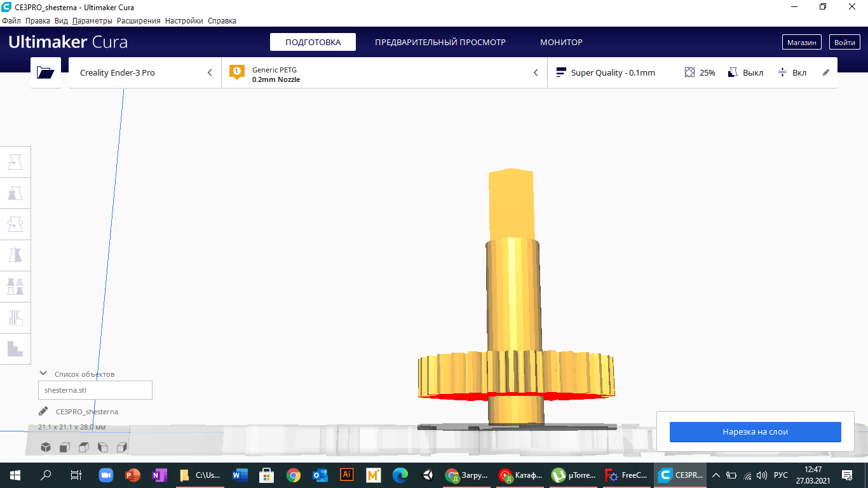Select the Rotate tool in left toolbar
This screenshot has height=488, width=868.
[x=15, y=224]
